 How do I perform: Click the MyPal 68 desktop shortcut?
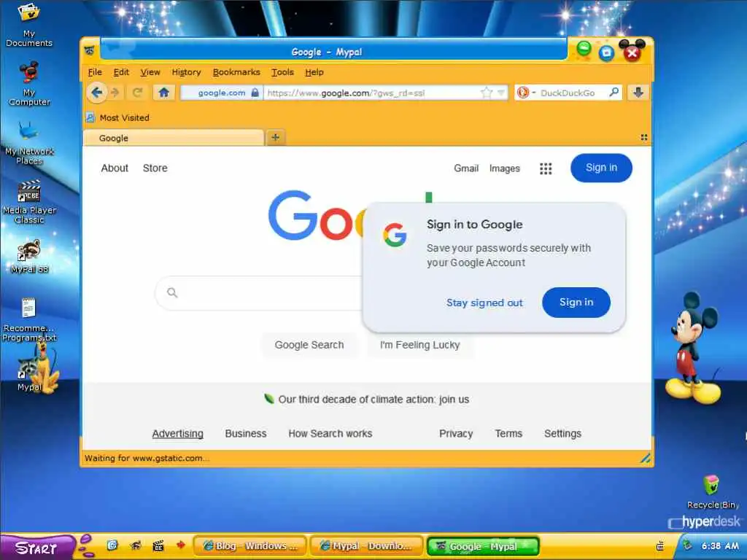coord(29,257)
